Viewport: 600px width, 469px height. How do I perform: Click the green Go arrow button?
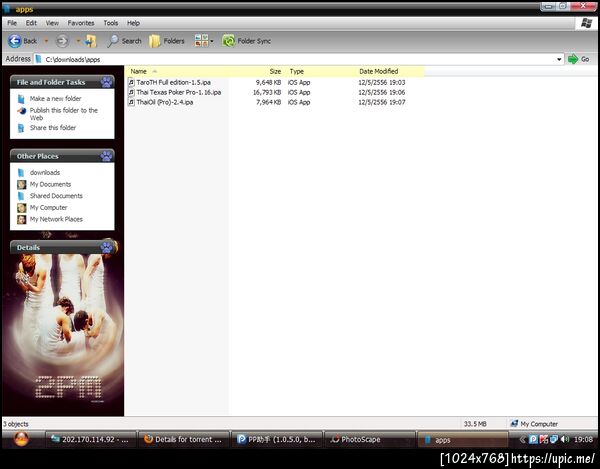[x=573, y=59]
